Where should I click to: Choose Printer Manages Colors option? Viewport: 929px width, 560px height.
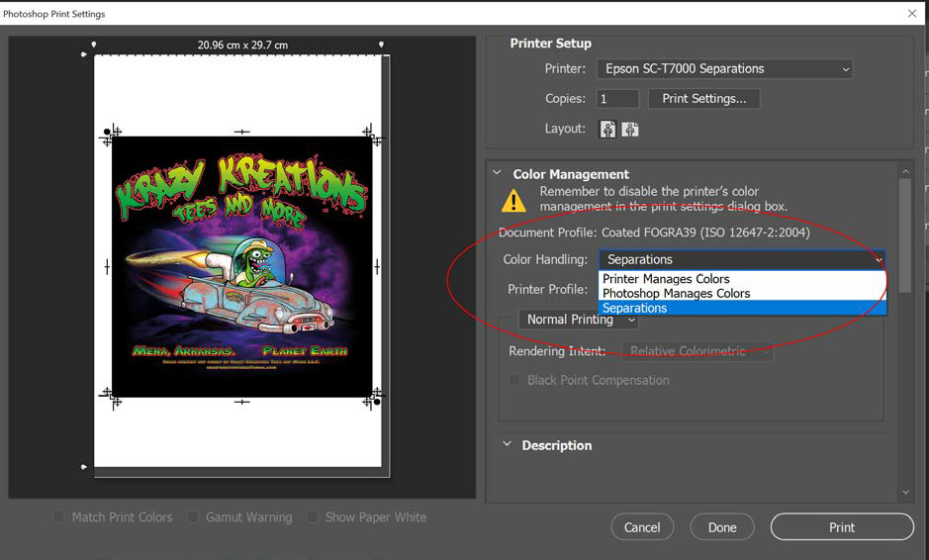742,279
